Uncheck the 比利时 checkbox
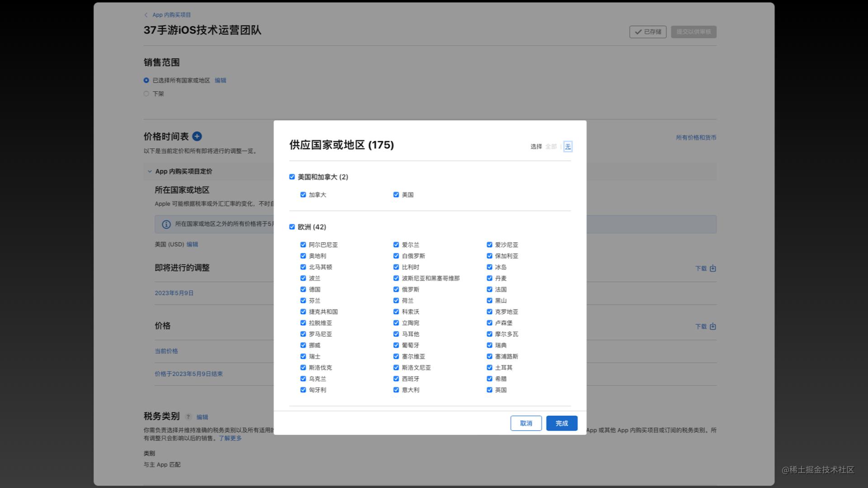Screen dimensions: 868x488 [x=396, y=267]
